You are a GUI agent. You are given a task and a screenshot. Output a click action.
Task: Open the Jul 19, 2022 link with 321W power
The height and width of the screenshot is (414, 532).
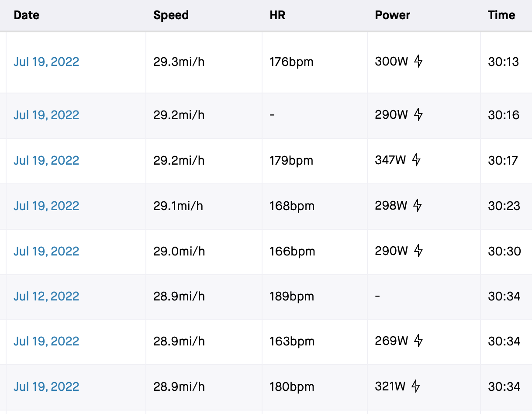click(46, 386)
